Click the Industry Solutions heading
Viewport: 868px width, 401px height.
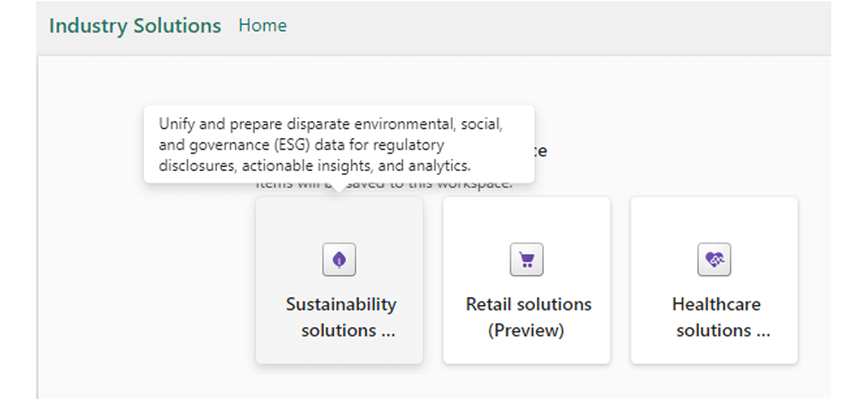pos(134,25)
